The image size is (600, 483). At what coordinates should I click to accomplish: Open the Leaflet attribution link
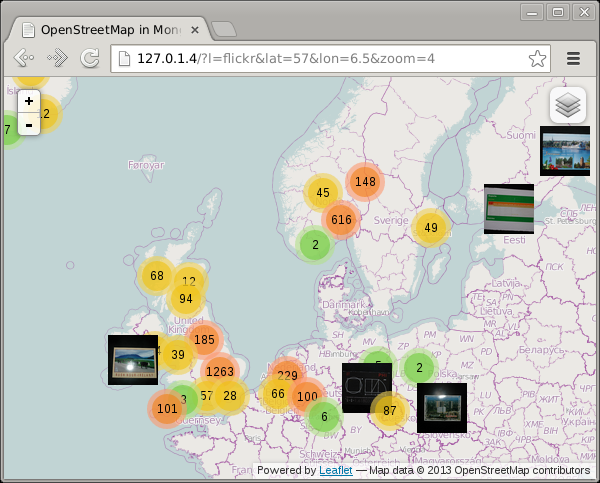tap(335, 470)
